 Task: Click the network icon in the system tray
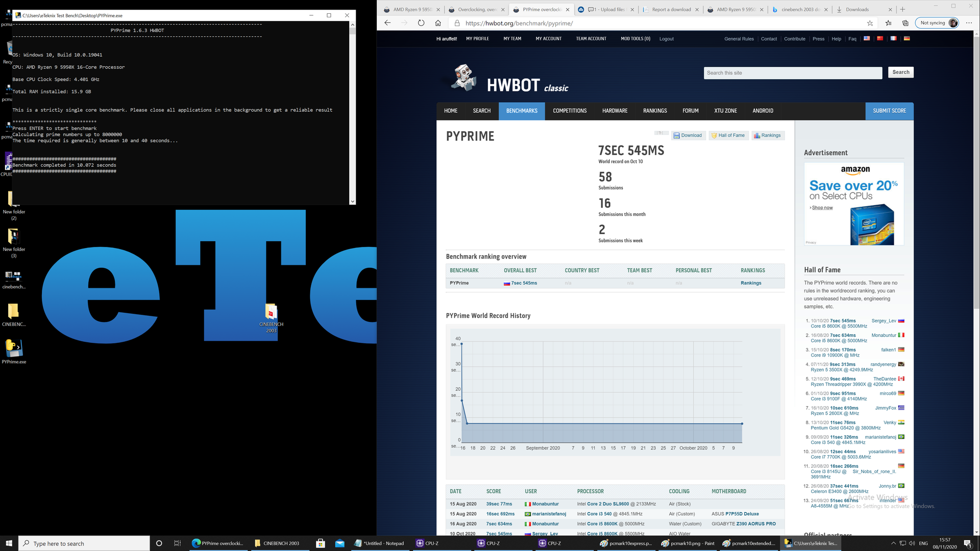coord(902,543)
